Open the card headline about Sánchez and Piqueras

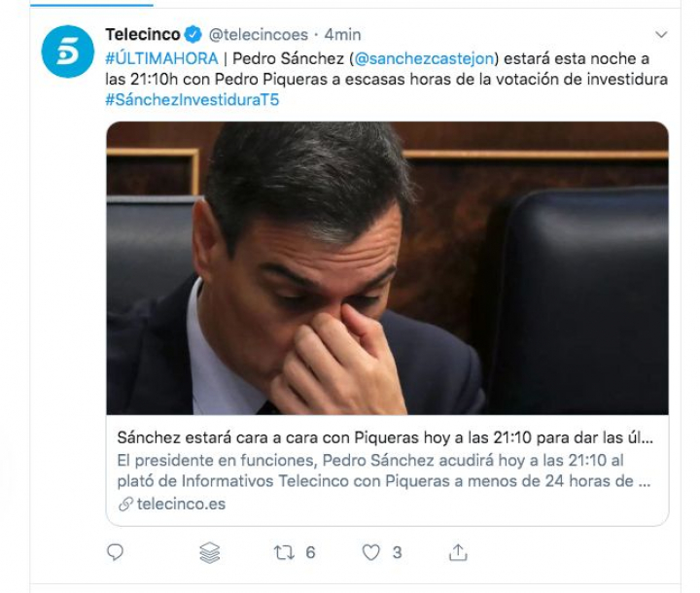385,437
